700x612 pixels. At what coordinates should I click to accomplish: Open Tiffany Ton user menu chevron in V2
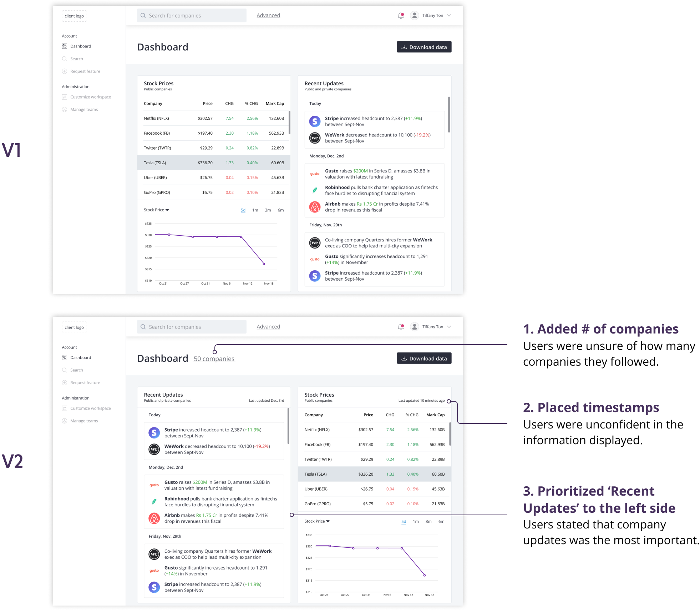(x=449, y=327)
